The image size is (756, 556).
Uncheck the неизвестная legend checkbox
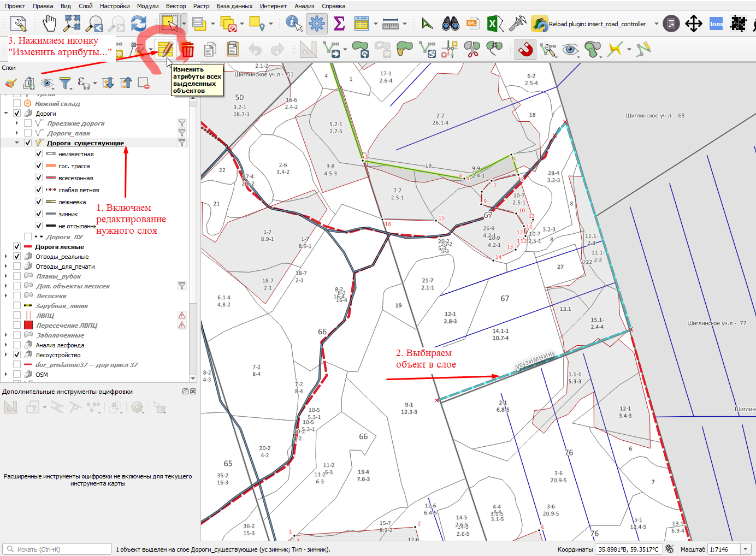(x=39, y=154)
